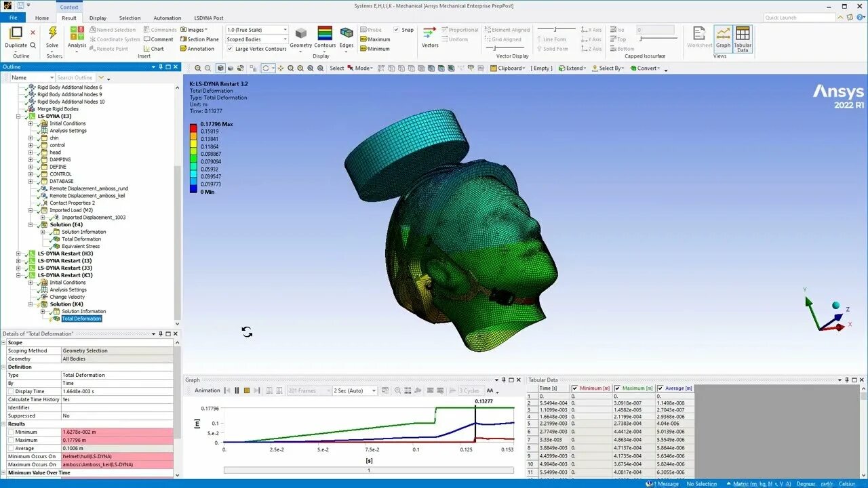
Task: Collapse the Solution (K4) node
Action: click(31, 304)
